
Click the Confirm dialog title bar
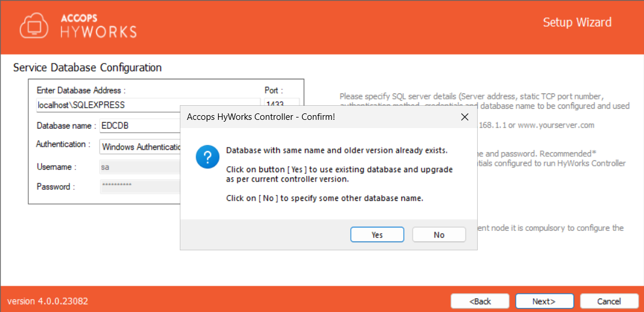pyautogui.click(x=317, y=118)
